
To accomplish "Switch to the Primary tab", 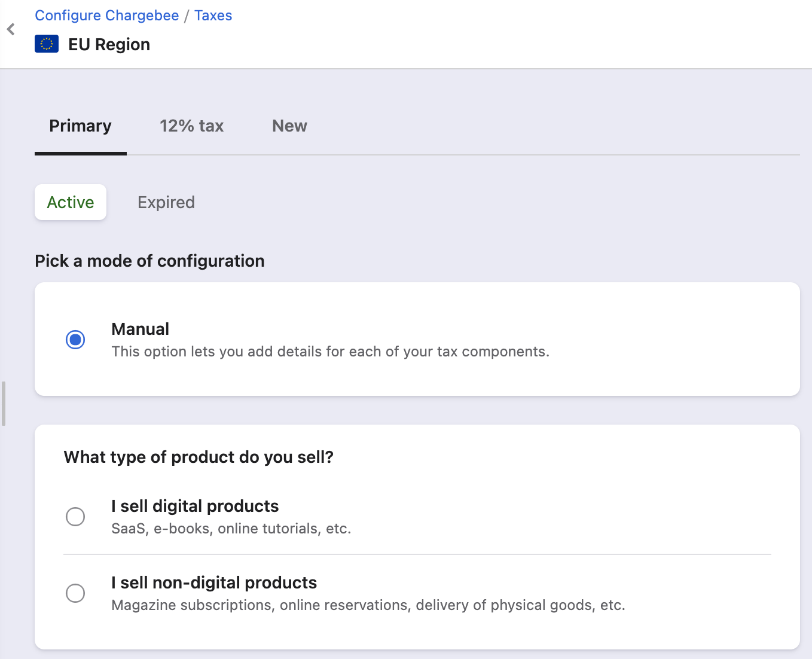I will pos(81,126).
